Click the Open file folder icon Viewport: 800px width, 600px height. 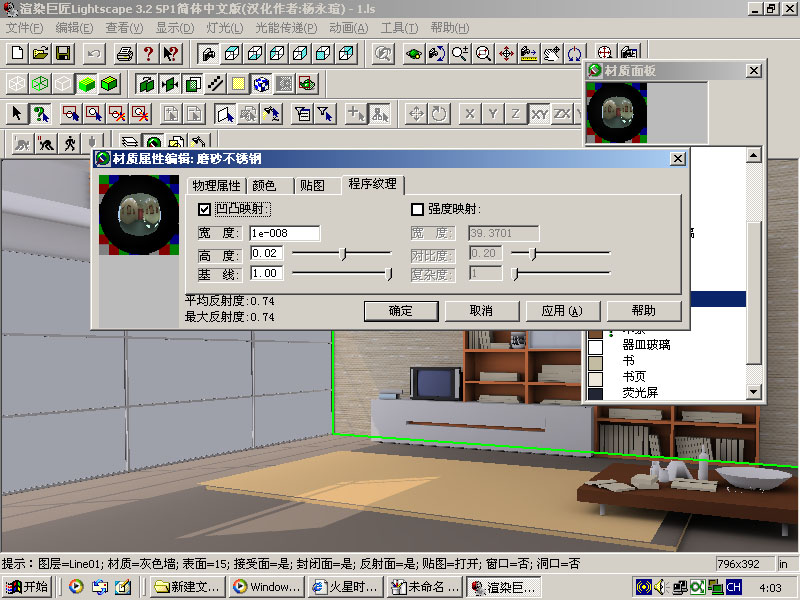pos(40,53)
